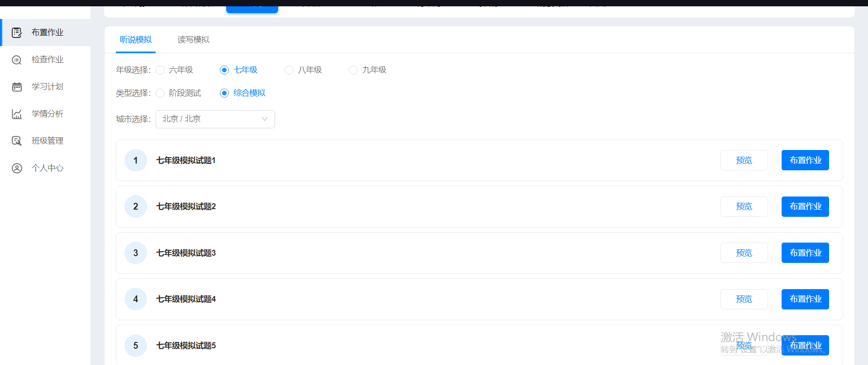Click the number 4 circle badge

point(136,299)
